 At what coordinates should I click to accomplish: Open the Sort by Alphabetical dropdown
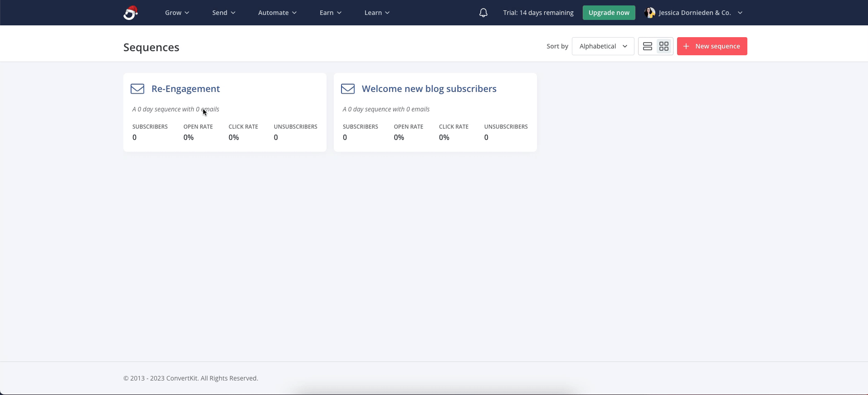(603, 46)
